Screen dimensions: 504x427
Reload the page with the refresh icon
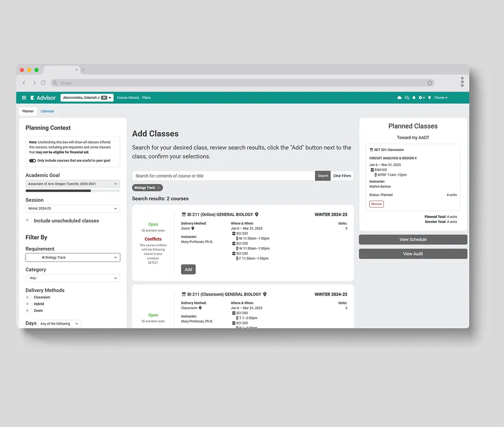click(x=43, y=83)
